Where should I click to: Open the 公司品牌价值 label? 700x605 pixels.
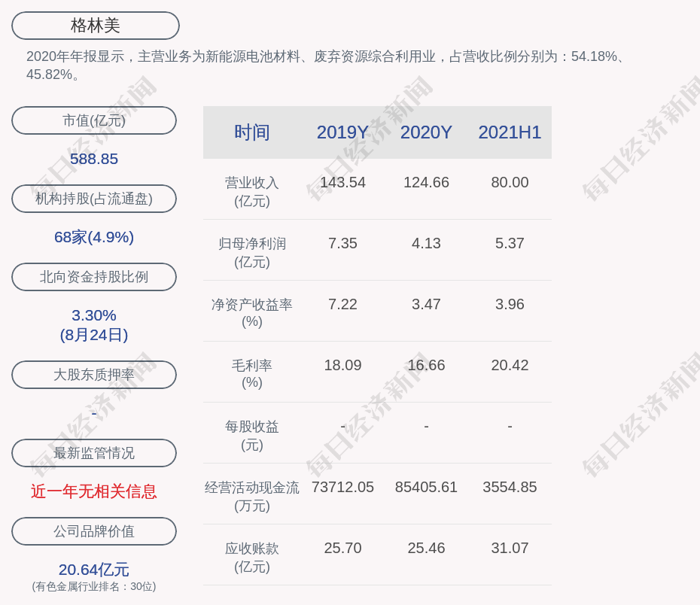[x=94, y=531]
